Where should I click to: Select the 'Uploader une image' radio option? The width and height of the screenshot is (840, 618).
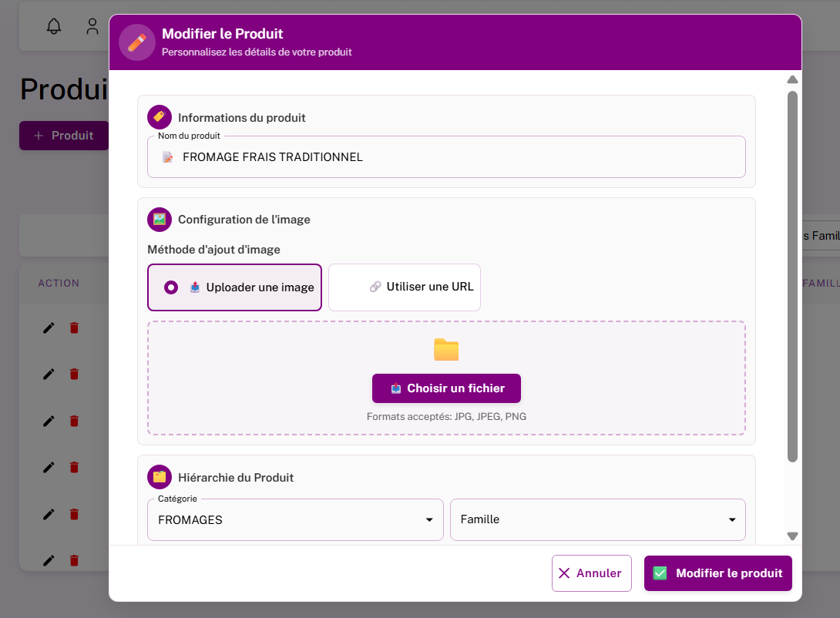point(171,287)
